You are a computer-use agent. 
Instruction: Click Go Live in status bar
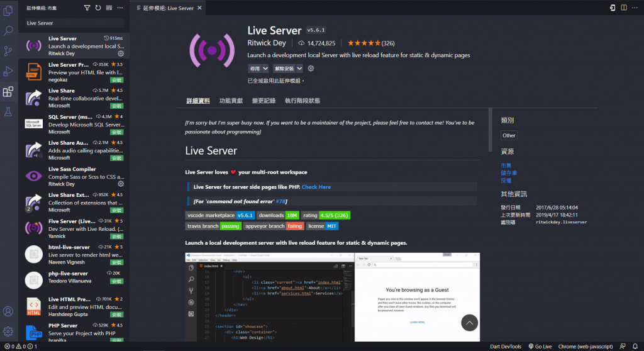click(x=540, y=347)
